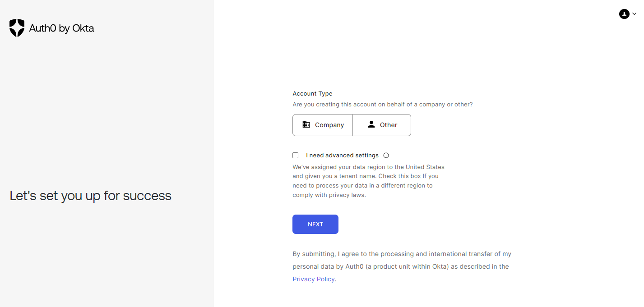Click 'Let's set you up for success' heading

tap(91, 196)
